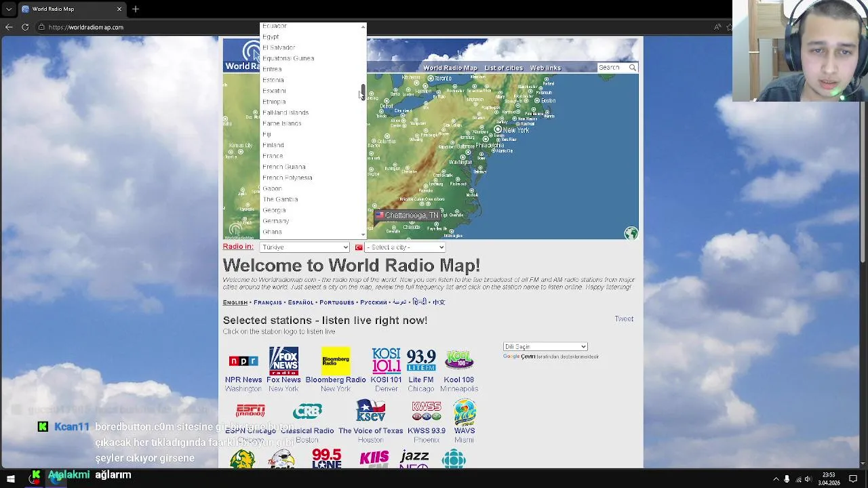Show hidden tray icons chevron
The width and height of the screenshot is (868, 488).
click(776, 479)
